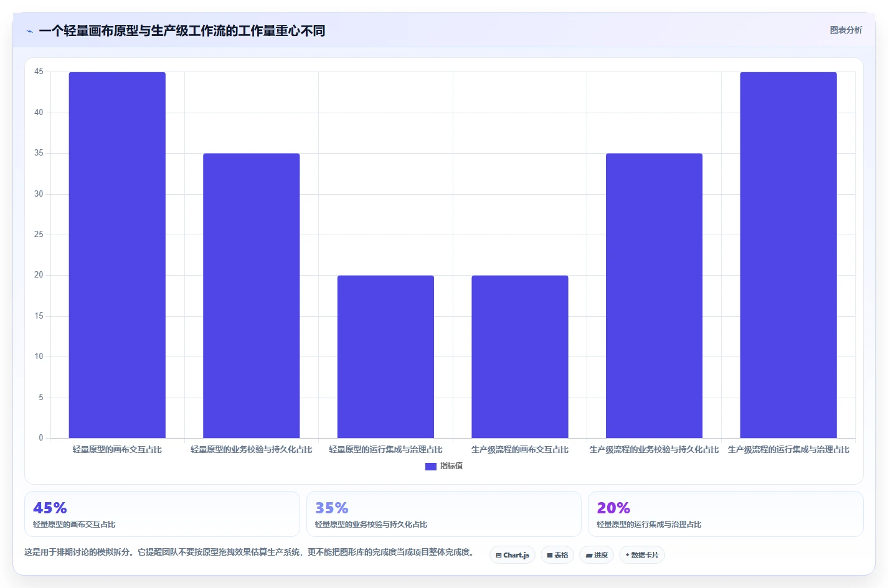Click the bar for 生产级流程的画布交互占比
Viewport: 888px width, 588px height.
[520, 357]
